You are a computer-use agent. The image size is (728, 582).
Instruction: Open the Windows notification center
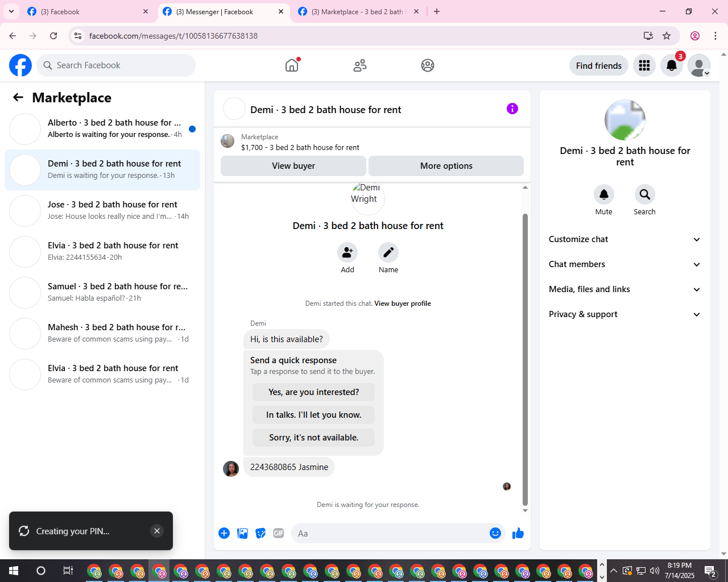[710, 571]
